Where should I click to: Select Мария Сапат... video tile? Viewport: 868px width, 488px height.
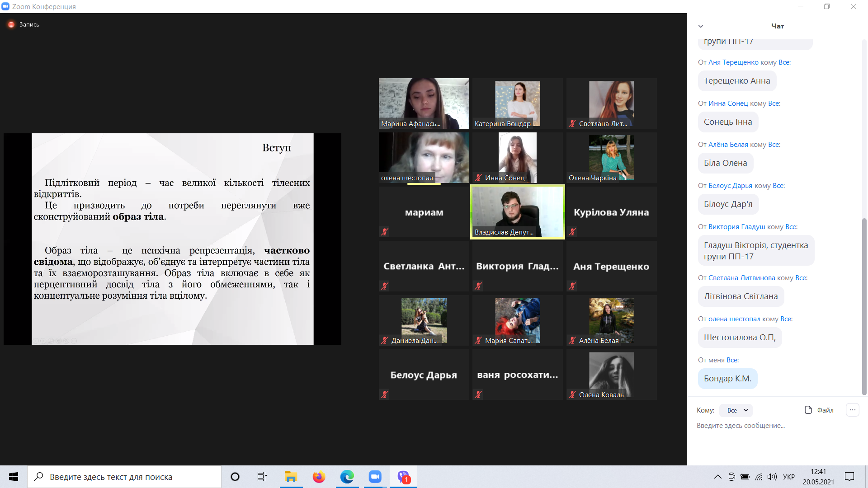(x=518, y=320)
